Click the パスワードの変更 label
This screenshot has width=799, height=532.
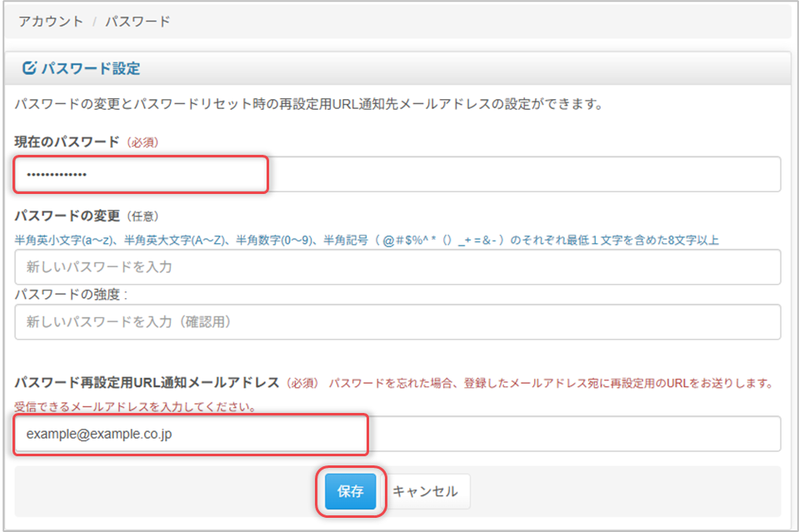click(x=67, y=216)
